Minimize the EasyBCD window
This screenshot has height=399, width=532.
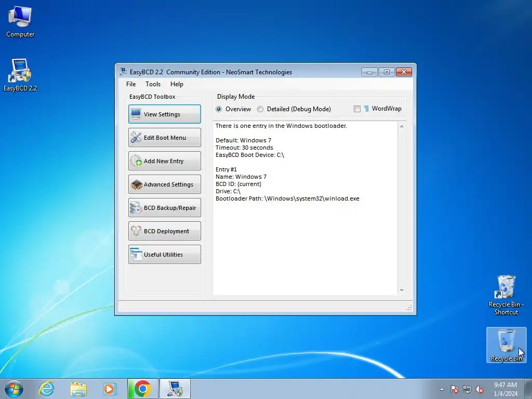369,72
